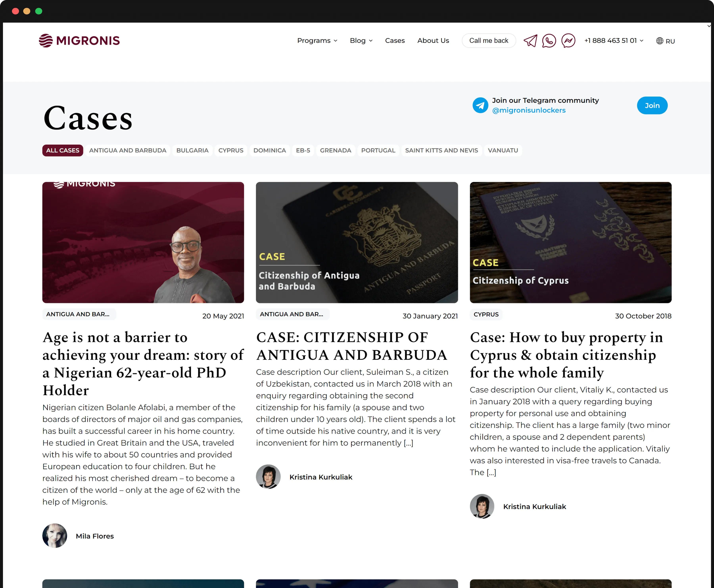
Task: Go to the About Us page
Action: point(433,41)
